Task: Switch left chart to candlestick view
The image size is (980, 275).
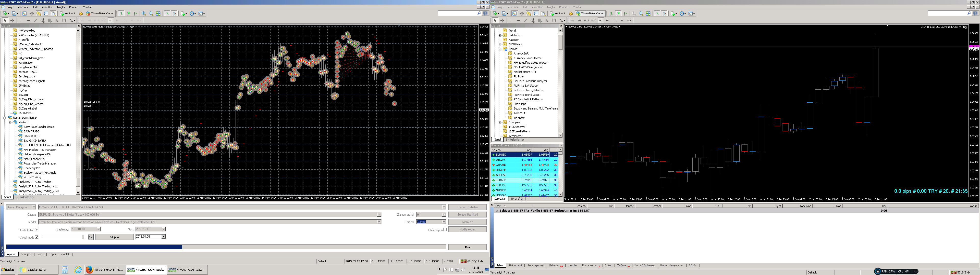Action: (x=128, y=14)
